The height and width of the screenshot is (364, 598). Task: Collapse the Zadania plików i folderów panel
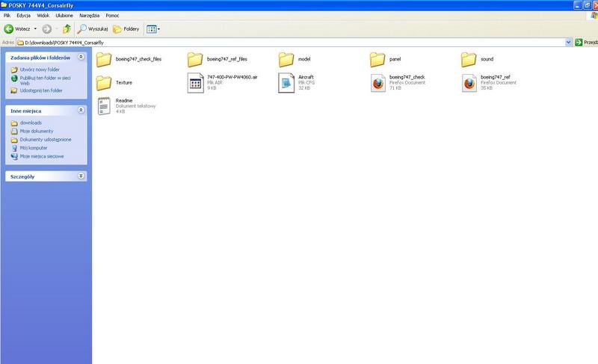(x=81, y=57)
